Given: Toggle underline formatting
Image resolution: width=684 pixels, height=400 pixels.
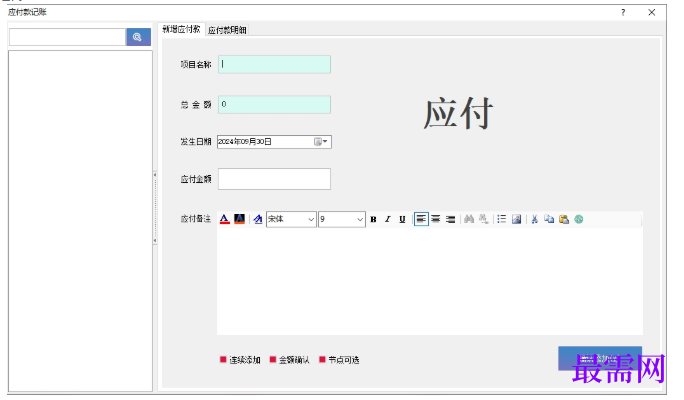Looking at the screenshot, I should [402, 219].
